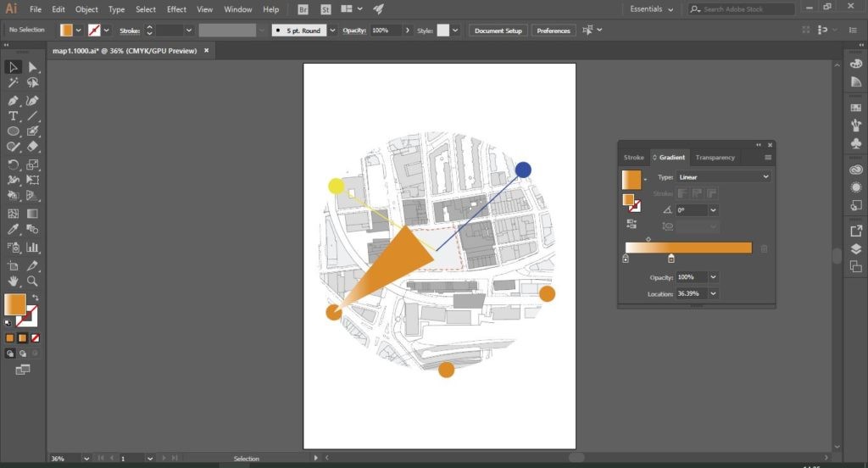Change Screen Mode button in toolbox

click(x=23, y=370)
